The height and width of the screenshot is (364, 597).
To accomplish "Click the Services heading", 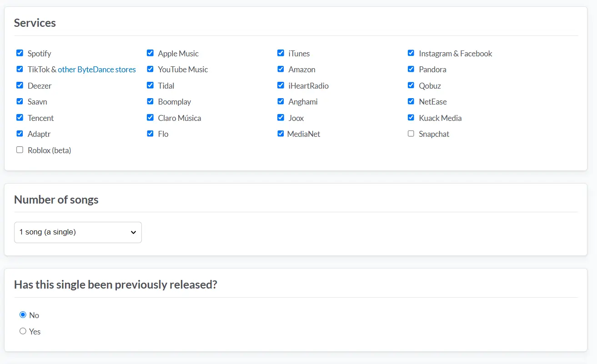I will click(35, 23).
